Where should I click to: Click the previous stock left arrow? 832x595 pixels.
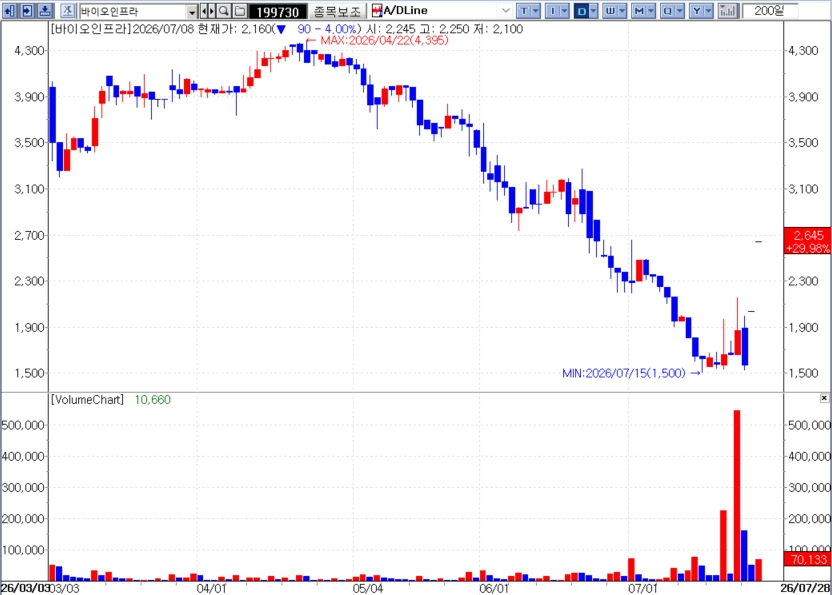(205, 11)
